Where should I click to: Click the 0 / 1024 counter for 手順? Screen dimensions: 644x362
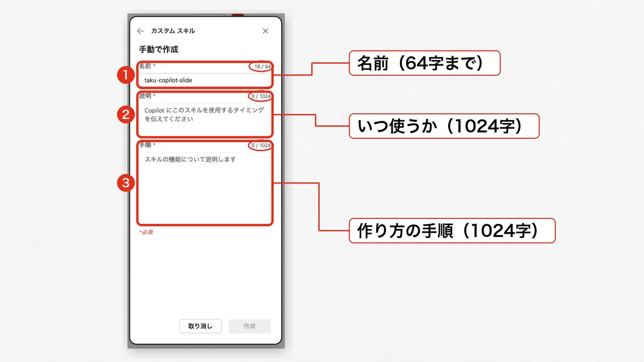point(261,145)
